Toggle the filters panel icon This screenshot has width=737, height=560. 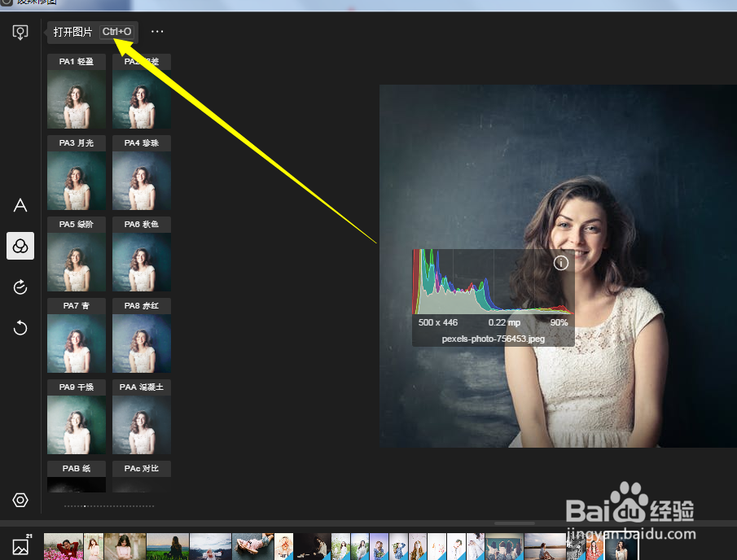(20, 246)
